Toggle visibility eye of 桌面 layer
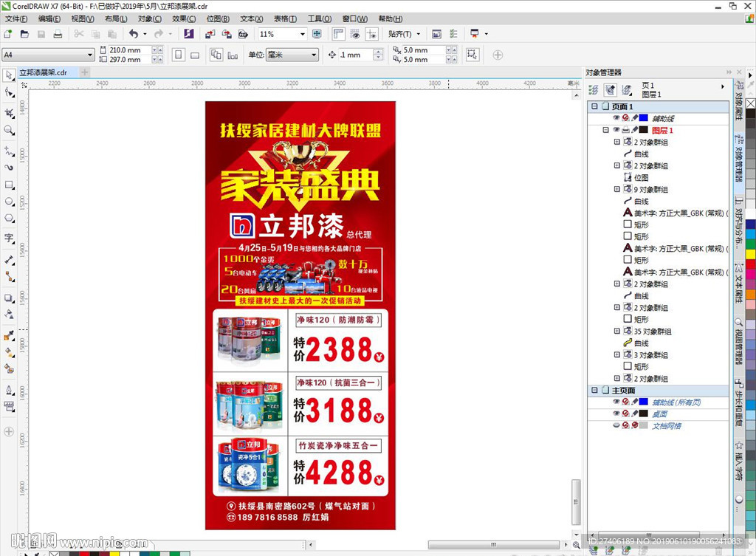 pyautogui.click(x=616, y=413)
